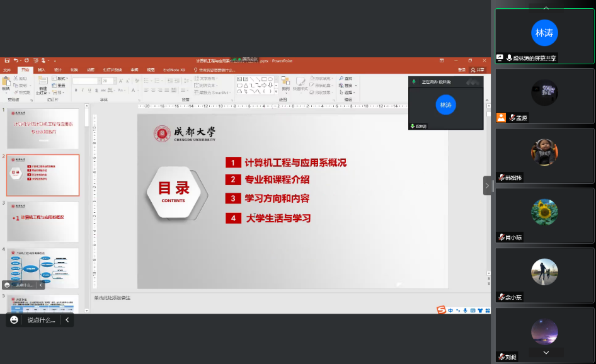Open the EndNote X9 ribbon tab

click(175, 70)
